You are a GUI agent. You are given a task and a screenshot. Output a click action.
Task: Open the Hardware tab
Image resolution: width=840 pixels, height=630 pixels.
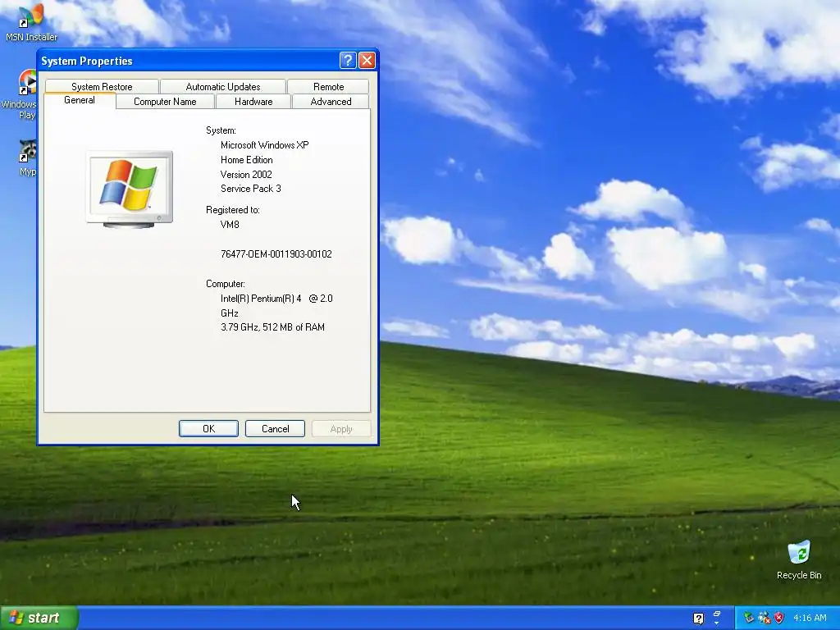253,101
